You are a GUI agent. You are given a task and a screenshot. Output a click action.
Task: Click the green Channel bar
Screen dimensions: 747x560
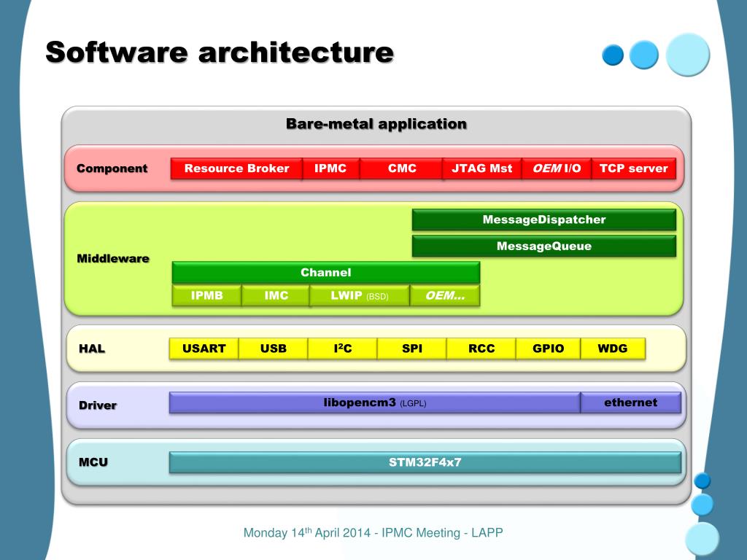pos(325,273)
